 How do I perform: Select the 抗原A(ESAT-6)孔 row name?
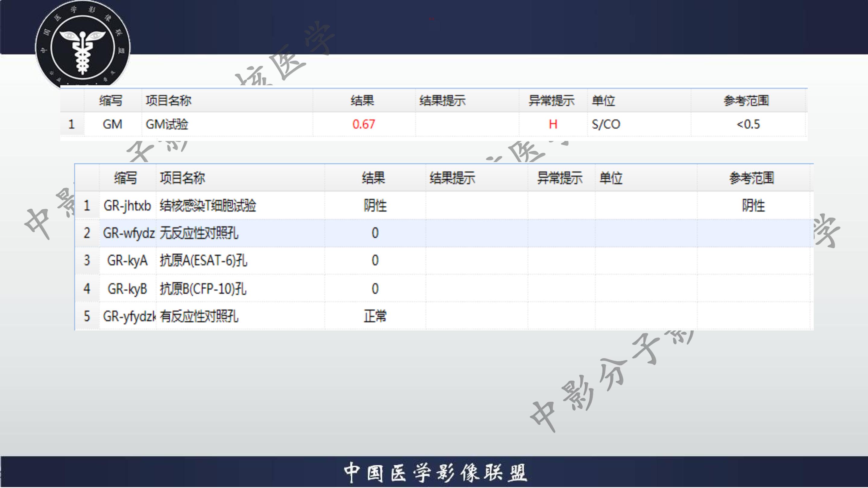[203, 261]
